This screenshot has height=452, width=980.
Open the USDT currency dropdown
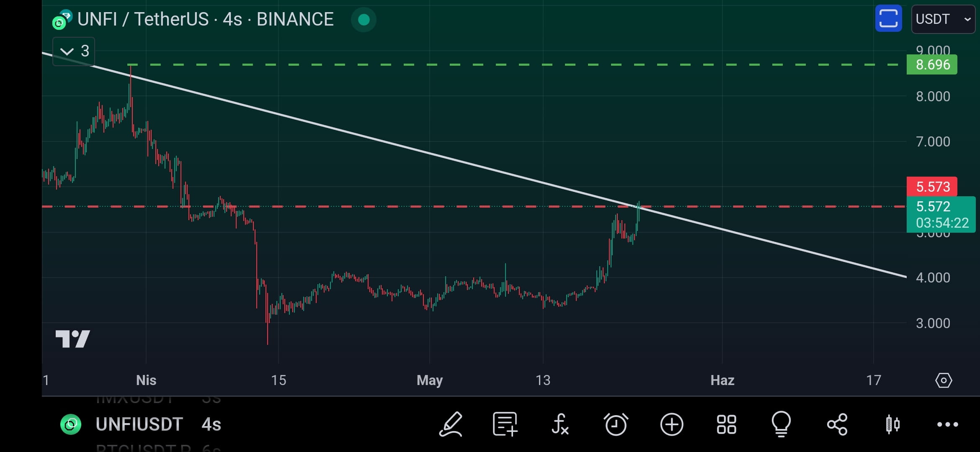pyautogui.click(x=943, y=19)
